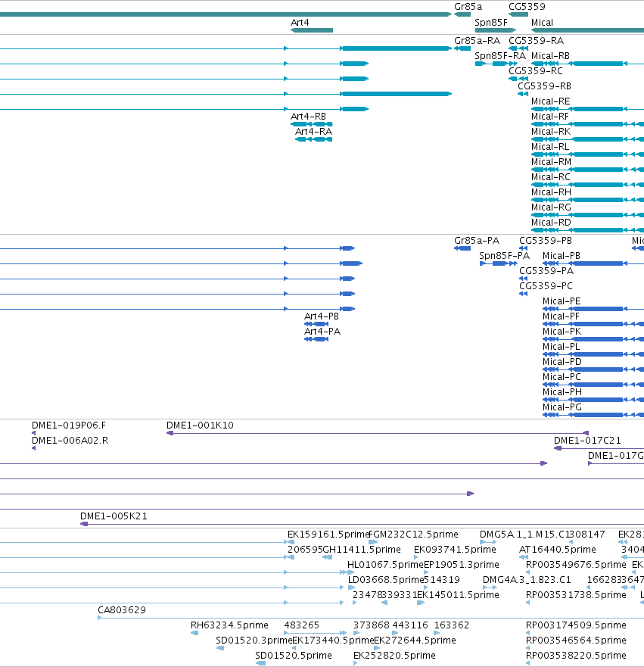644x667 pixels.
Task: Select the Gr85a-PA protein label
Action: [x=477, y=241]
